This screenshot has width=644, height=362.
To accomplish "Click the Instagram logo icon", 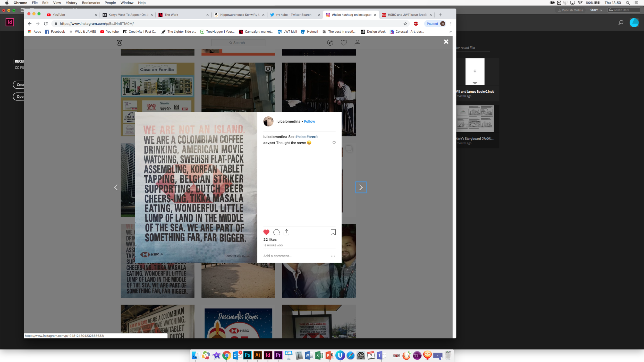I will (119, 43).
